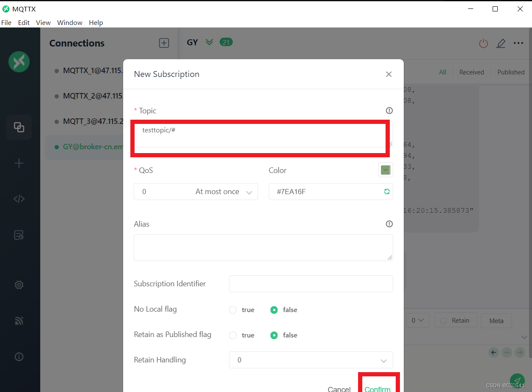Click the green double-chevron next to GY
This screenshot has width=532, height=392.
click(x=209, y=42)
